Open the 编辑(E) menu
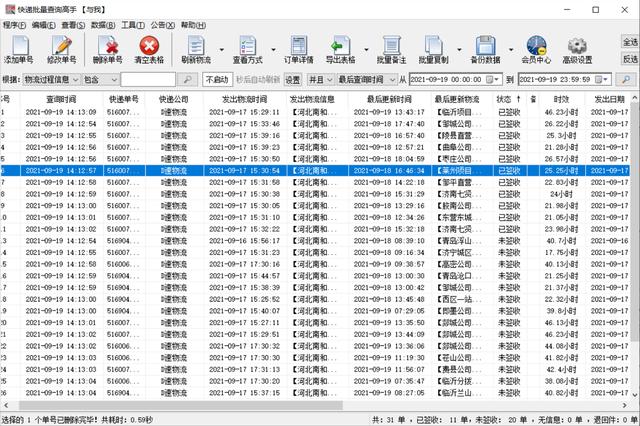The image size is (640, 426). [x=44, y=25]
